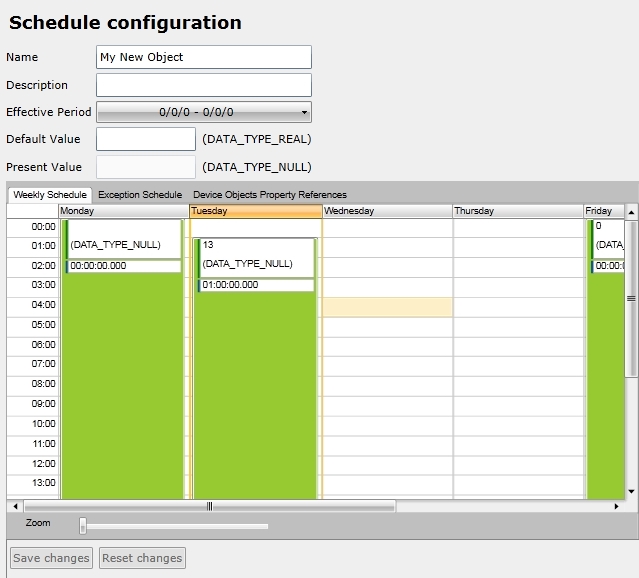Select the Weekly Schedule tab

tap(49, 195)
